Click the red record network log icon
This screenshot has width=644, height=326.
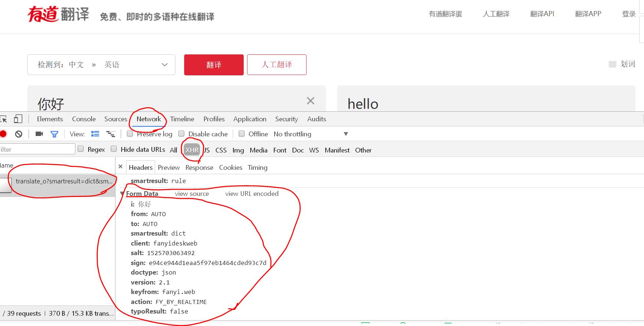[x=3, y=134]
